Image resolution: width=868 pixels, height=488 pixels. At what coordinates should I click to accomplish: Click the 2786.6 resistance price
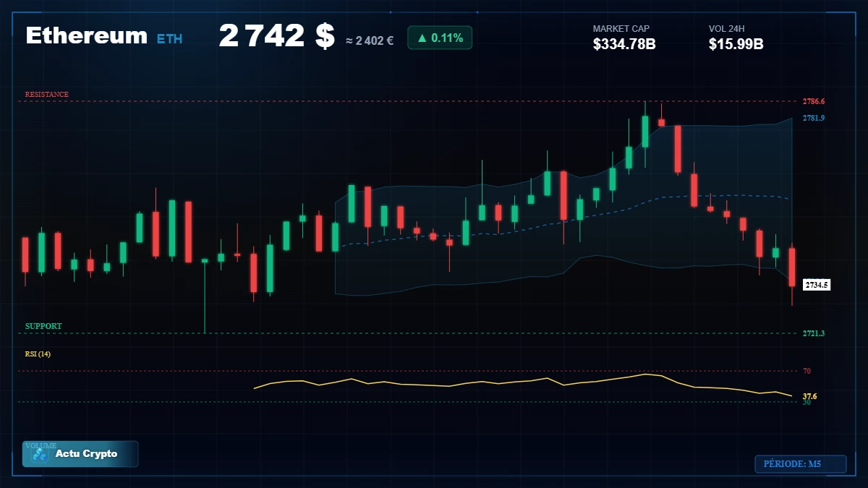(814, 102)
